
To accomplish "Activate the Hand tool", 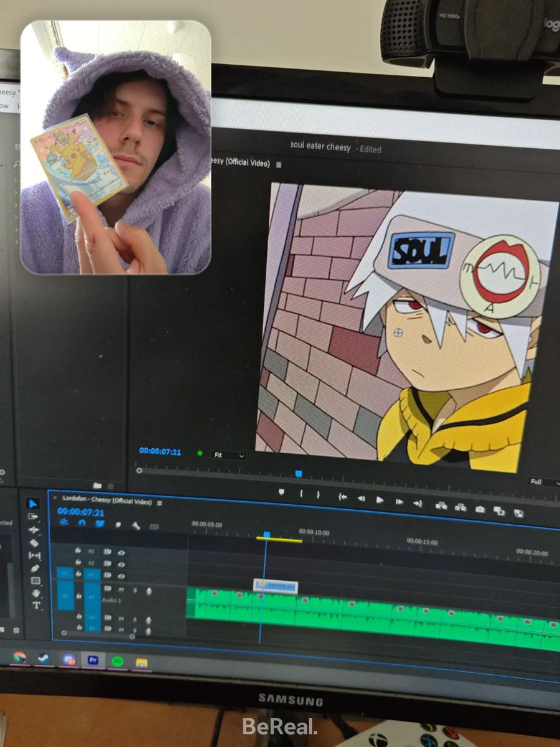I will point(36,593).
